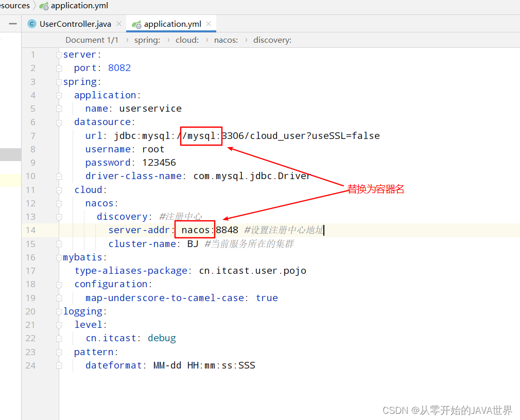The image size is (520, 420).
Task: Click line number 7 in the gutter
Action: [33, 136]
